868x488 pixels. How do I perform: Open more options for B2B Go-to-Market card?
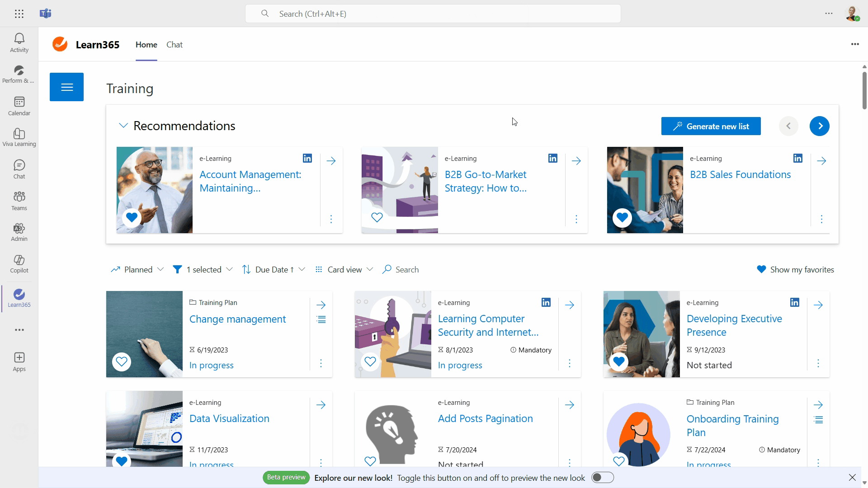(576, 219)
